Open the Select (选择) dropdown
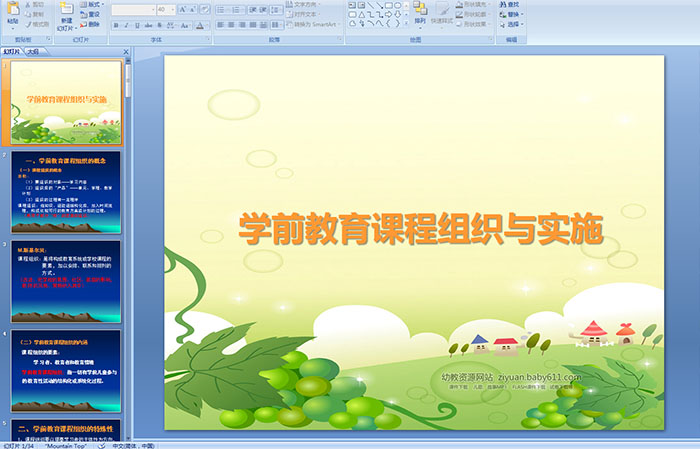The height and width of the screenshot is (449, 700). (x=512, y=24)
